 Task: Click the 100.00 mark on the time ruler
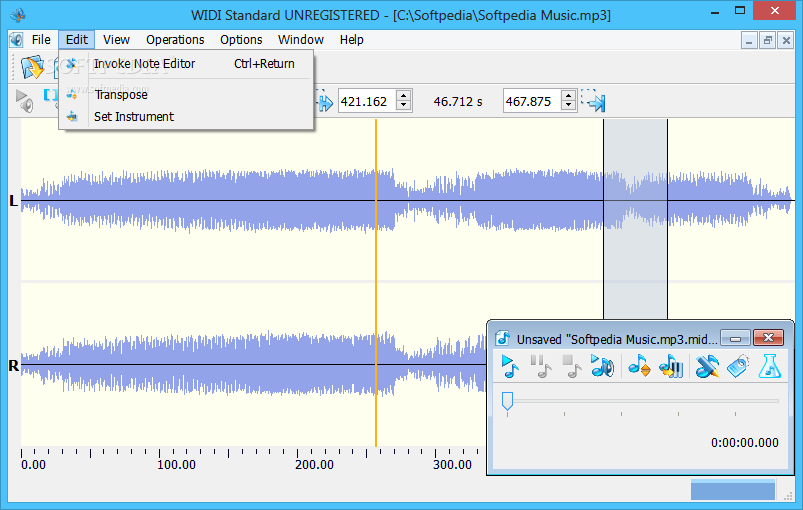pyautogui.click(x=176, y=465)
